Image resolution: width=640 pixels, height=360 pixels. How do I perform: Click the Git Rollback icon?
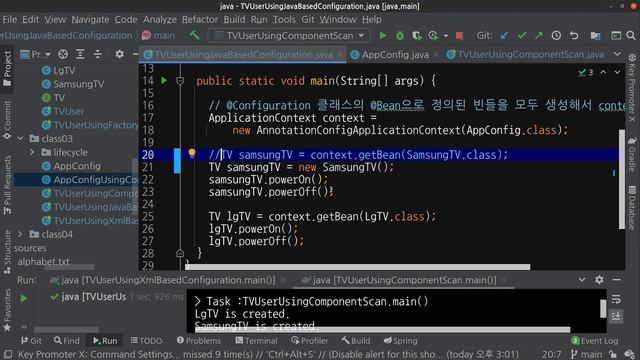574,36
